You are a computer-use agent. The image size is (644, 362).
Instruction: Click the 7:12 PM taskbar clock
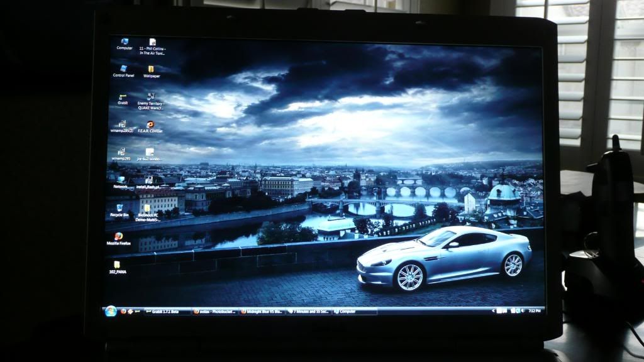click(535, 310)
